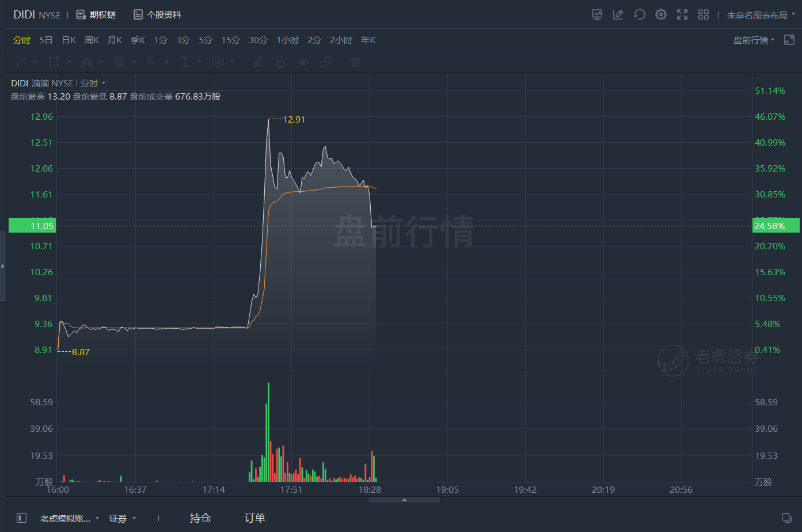Open dropdown next to Fibonacci lines tool
This screenshot has height=532, width=802.
pyautogui.click(x=134, y=62)
